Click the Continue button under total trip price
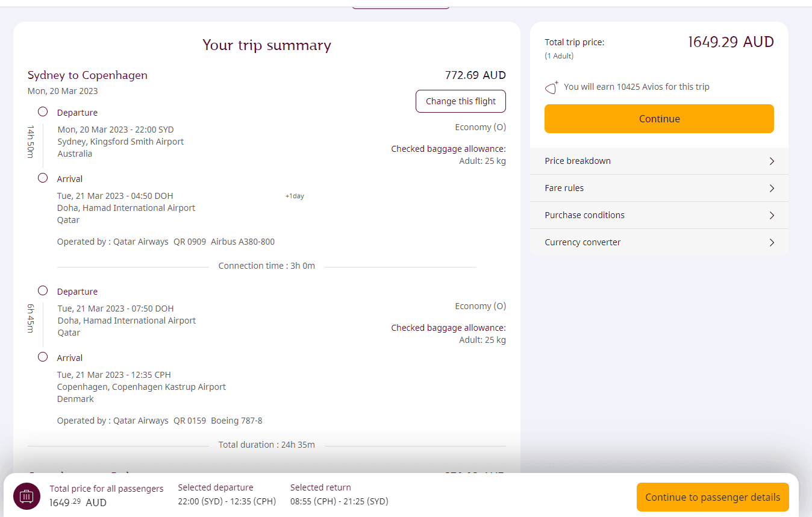This screenshot has width=812, height=517. pyautogui.click(x=659, y=119)
